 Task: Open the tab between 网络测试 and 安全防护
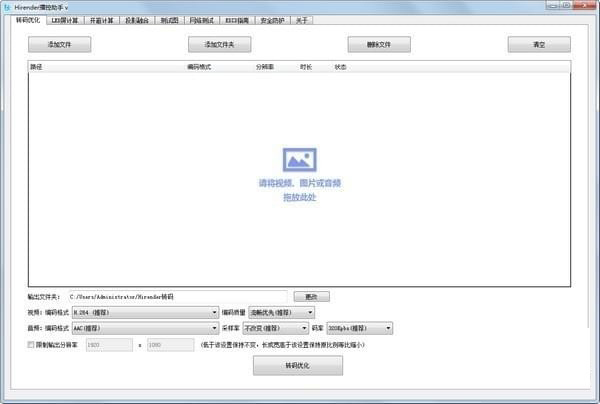[x=237, y=20]
